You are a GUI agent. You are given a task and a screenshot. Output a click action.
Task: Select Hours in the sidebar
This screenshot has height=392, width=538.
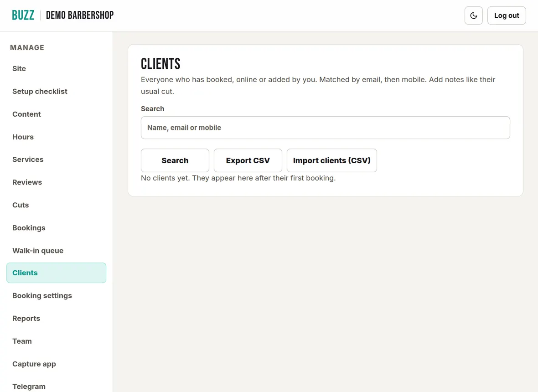point(56,137)
